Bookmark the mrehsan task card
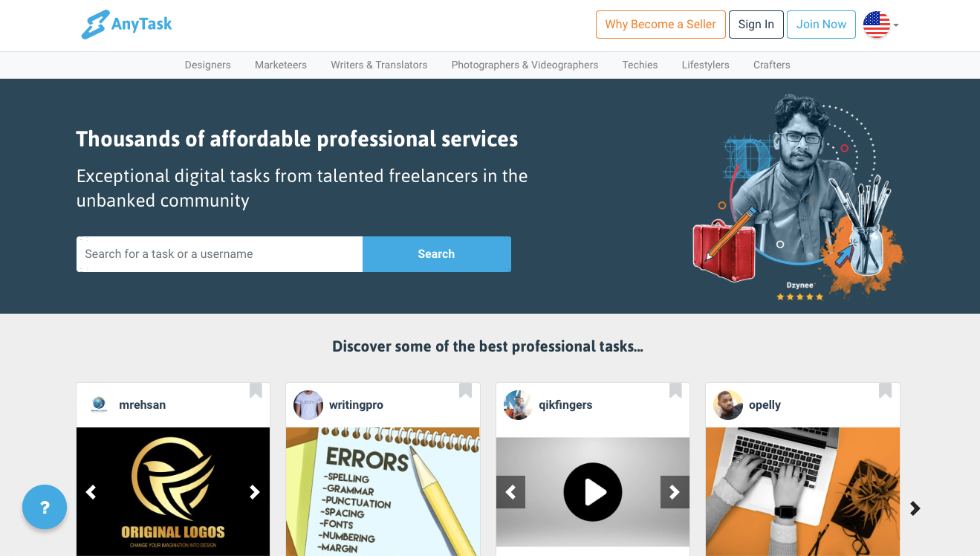 (256, 390)
